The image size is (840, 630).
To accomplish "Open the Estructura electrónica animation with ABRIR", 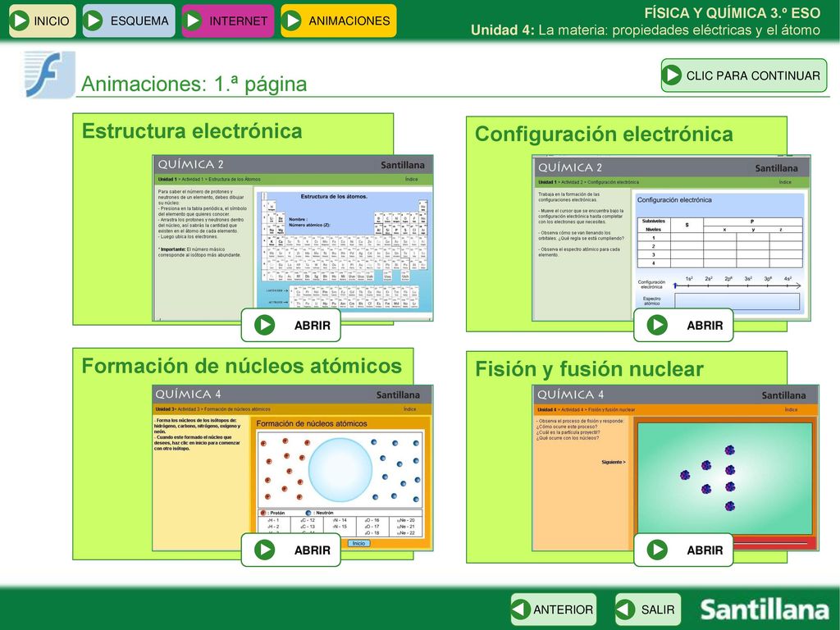I will 291,325.
